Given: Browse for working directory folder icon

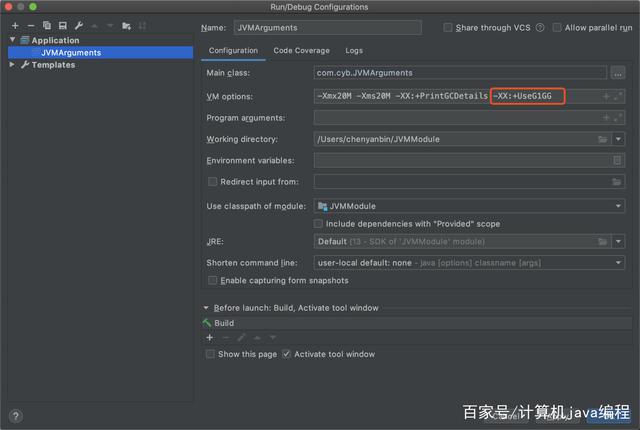Looking at the screenshot, I should [x=603, y=139].
